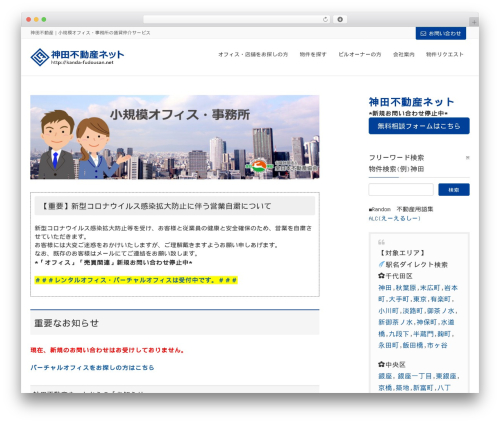Viewport: 500px width, 423px height.
Task: Click the 御茶ノ水 area link
Action: coord(440,311)
